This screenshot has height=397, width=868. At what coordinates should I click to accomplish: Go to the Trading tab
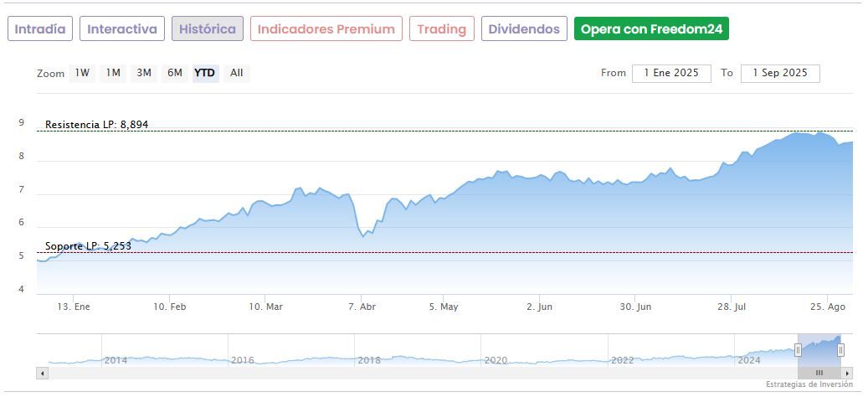pyautogui.click(x=441, y=28)
